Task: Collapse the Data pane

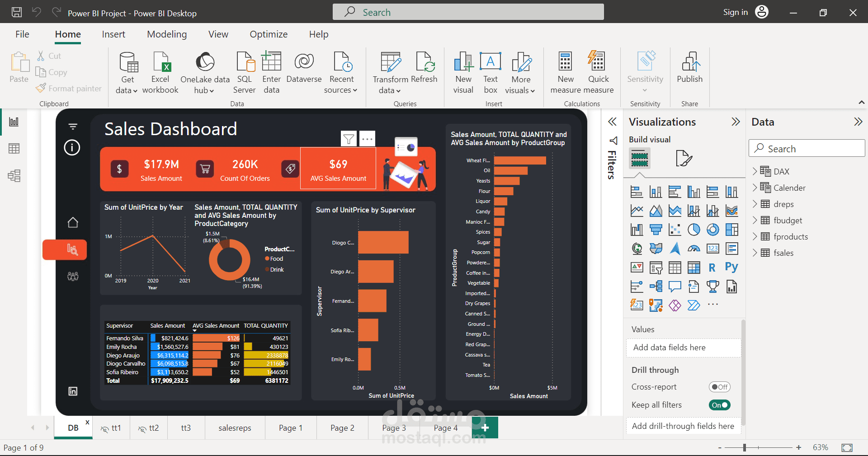Action: (x=858, y=122)
